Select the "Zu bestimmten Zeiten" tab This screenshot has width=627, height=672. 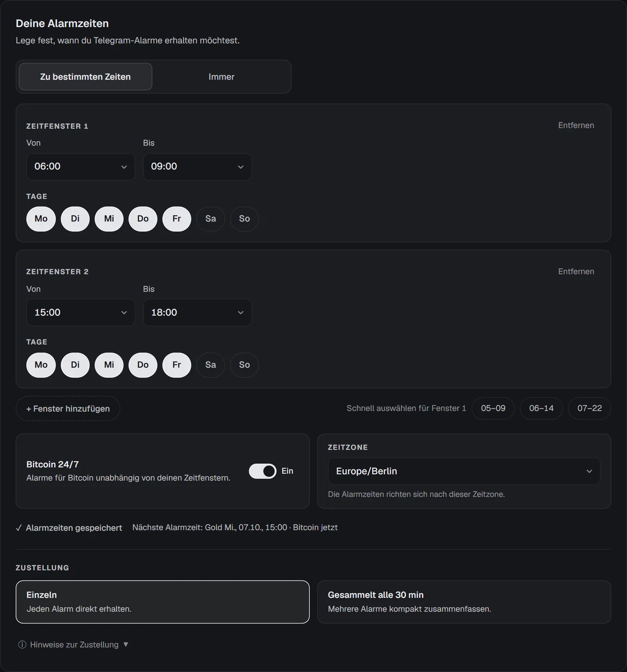pyautogui.click(x=85, y=77)
